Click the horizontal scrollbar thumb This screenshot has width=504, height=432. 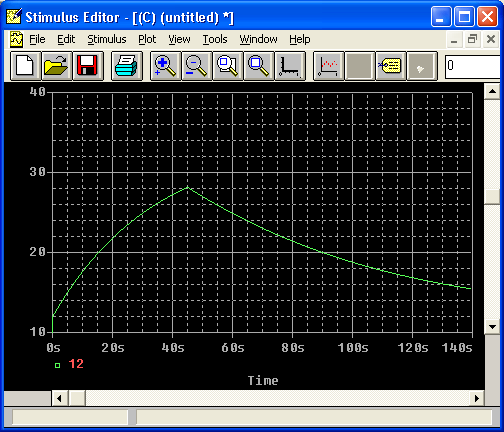pos(77,398)
